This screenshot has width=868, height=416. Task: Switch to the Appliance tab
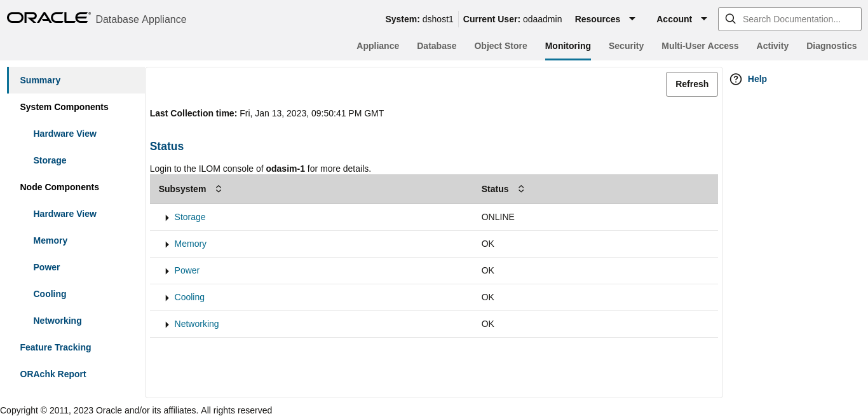[377, 46]
